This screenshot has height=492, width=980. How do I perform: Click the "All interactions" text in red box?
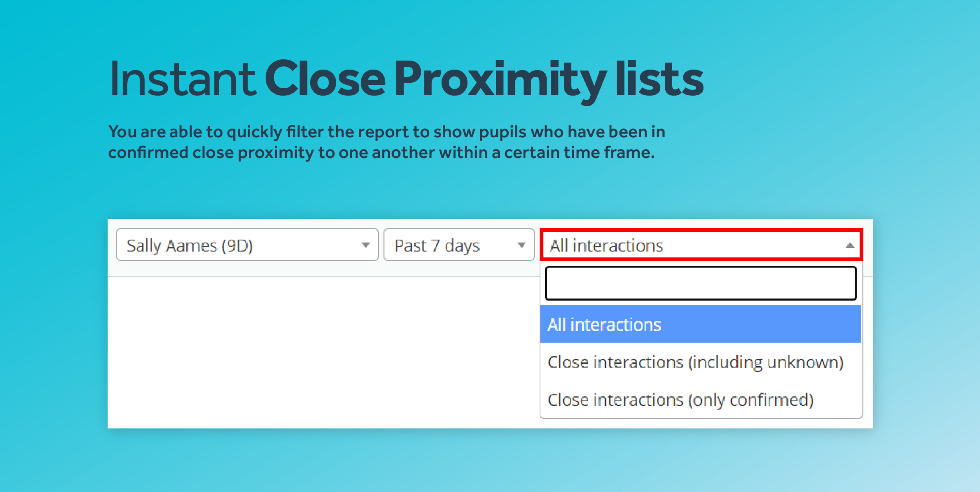point(606,246)
